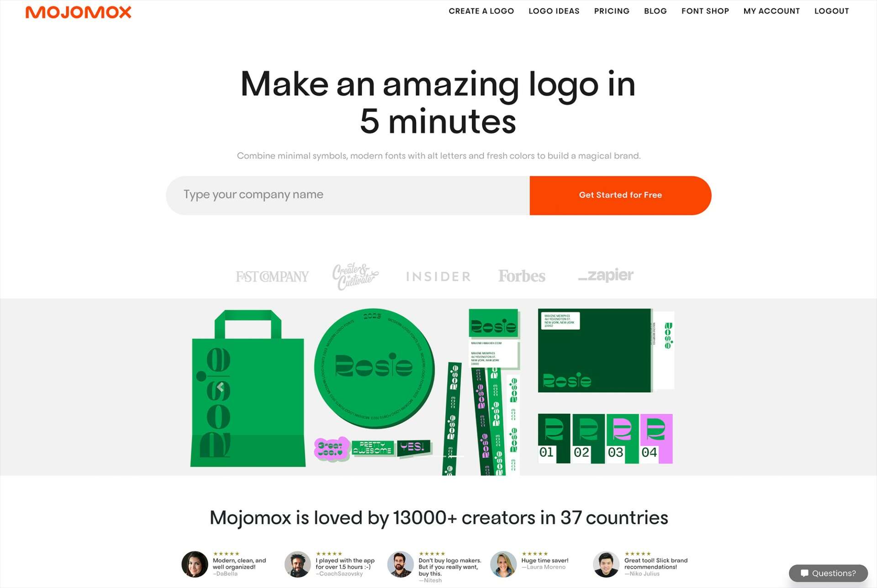This screenshot has height=588, width=877.
Task: Go to the Pricing page
Action: (x=612, y=11)
